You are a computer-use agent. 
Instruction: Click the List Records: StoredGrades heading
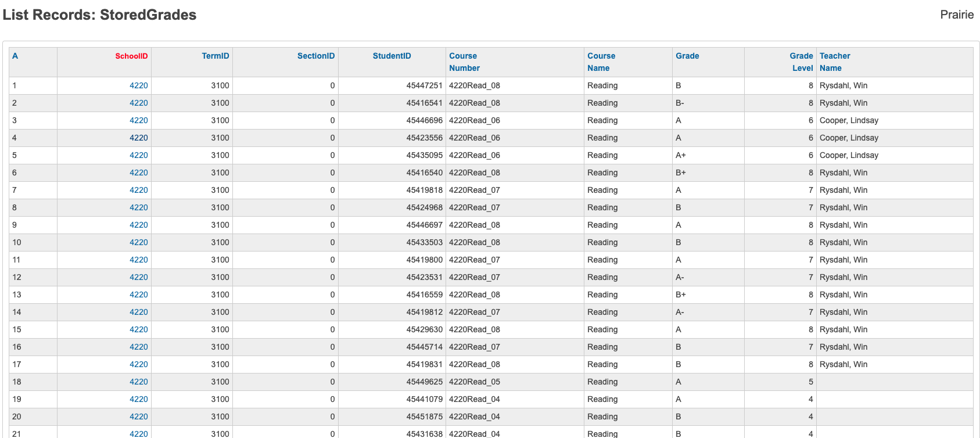coord(99,15)
